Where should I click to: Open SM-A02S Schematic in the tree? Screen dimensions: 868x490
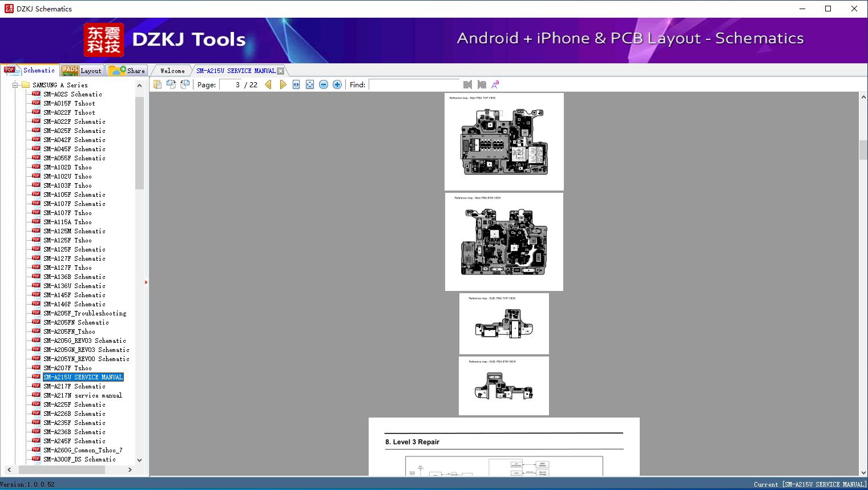pos(72,94)
